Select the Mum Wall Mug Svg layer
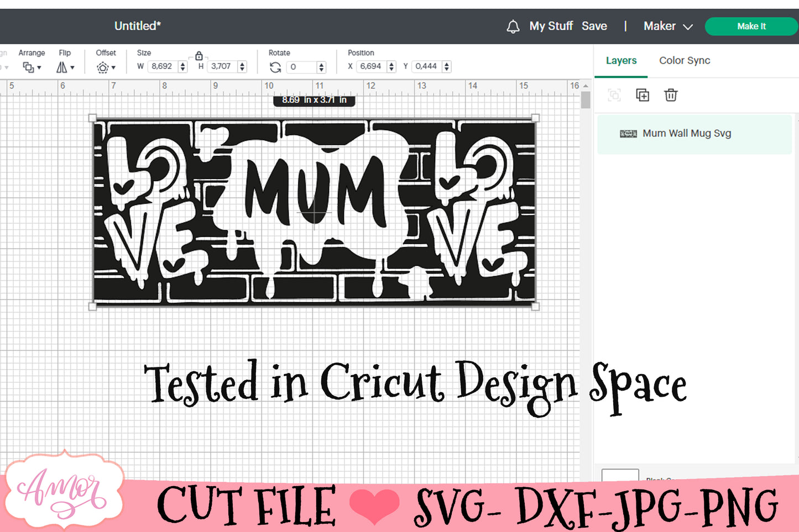Screen dimensions: 799x532 (x=694, y=134)
